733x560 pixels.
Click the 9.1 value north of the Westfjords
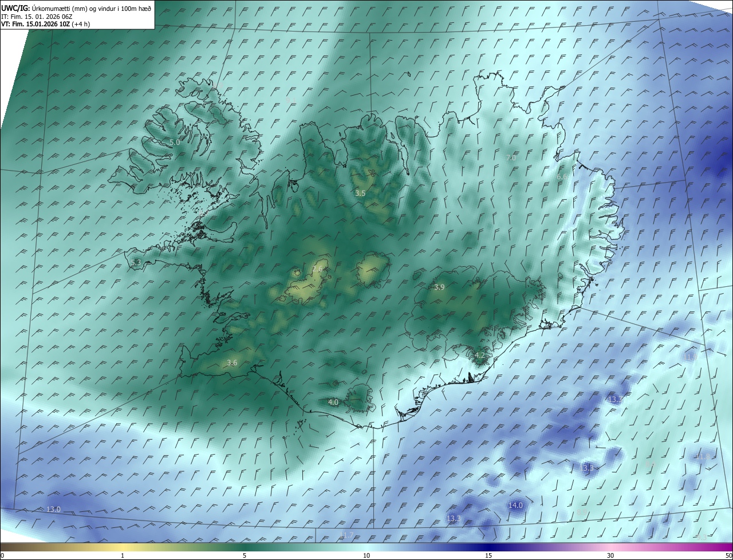291,100
